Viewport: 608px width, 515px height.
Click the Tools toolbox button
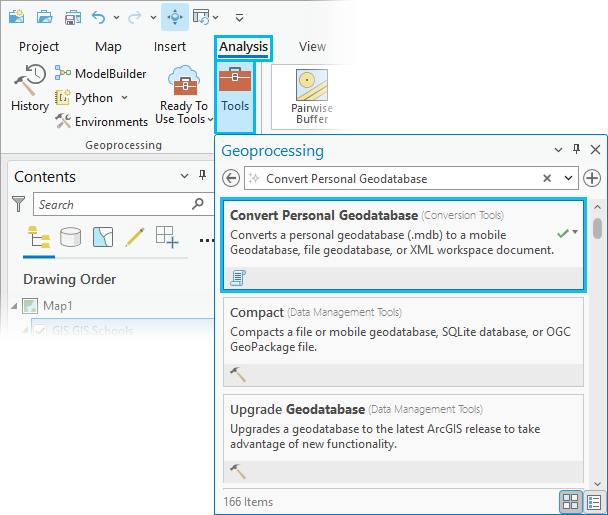click(x=235, y=97)
